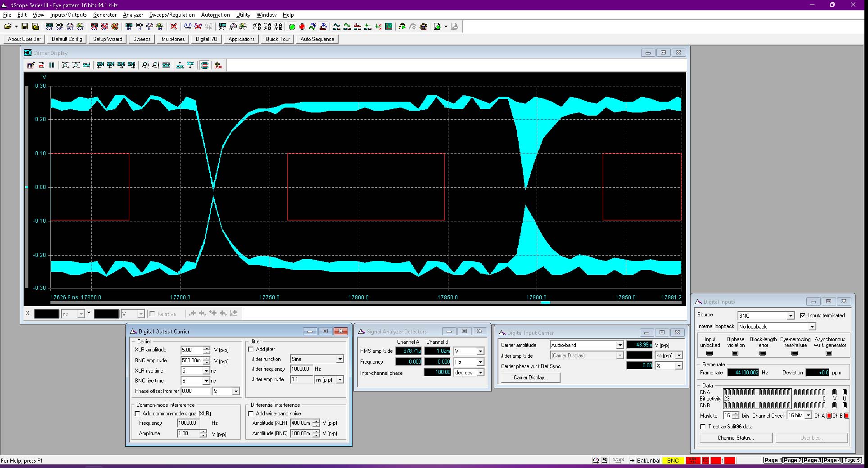The image size is (868, 468).
Task: Open the Channel Check 16 bits dropdown
Action: tap(808, 415)
